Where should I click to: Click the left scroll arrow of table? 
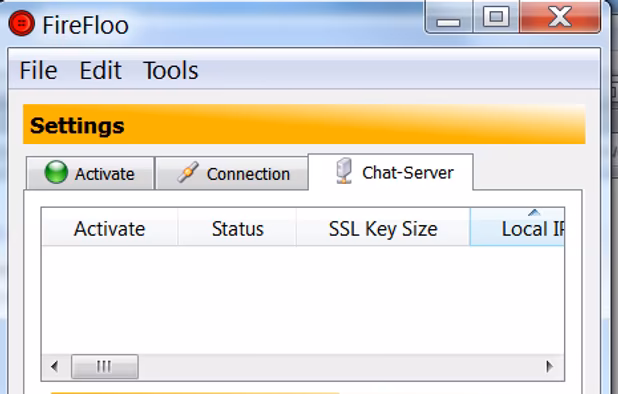click(x=55, y=367)
